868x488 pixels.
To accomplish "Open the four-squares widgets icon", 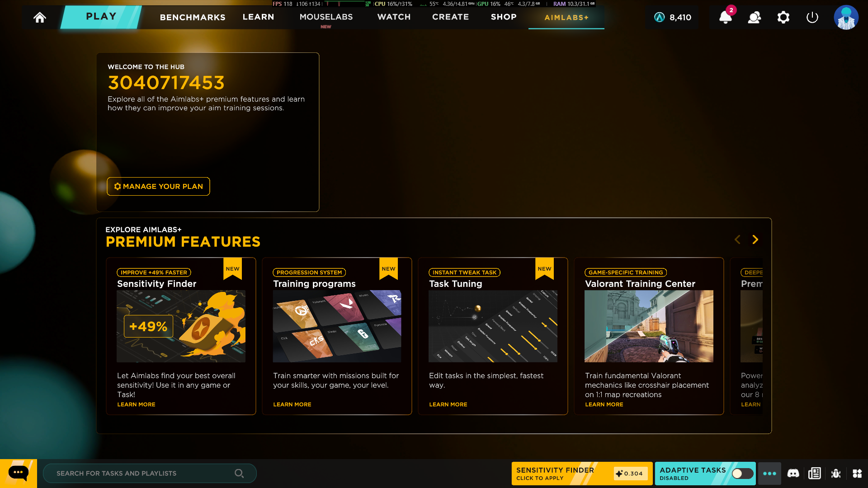I will [x=857, y=473].
